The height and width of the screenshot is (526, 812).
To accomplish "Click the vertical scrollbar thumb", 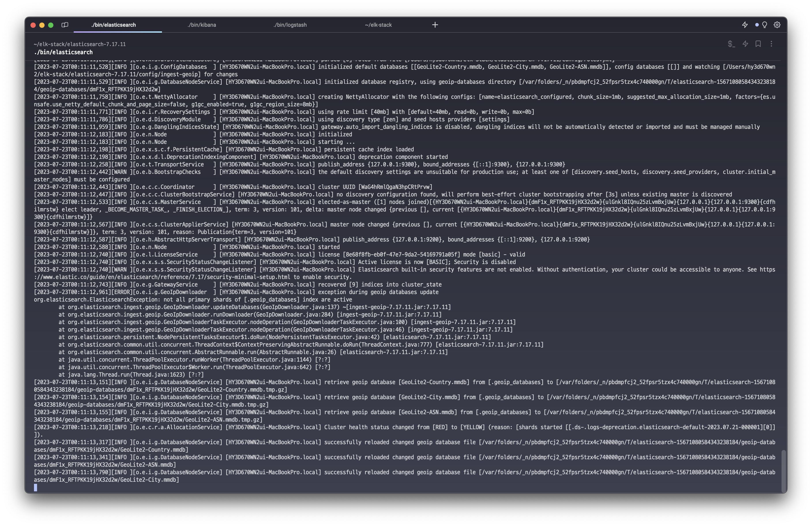I will (784, 470).
